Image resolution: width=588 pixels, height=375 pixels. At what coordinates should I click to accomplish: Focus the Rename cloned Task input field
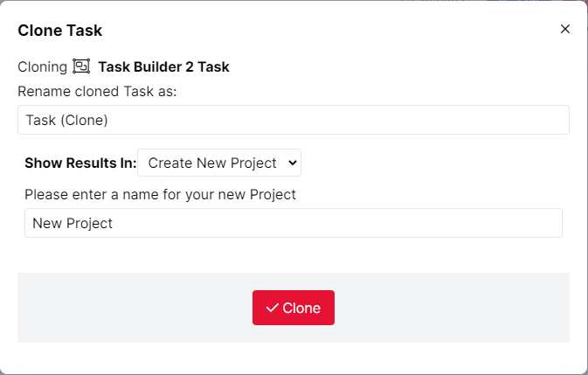pyautogui.click(x=294, y=120)
